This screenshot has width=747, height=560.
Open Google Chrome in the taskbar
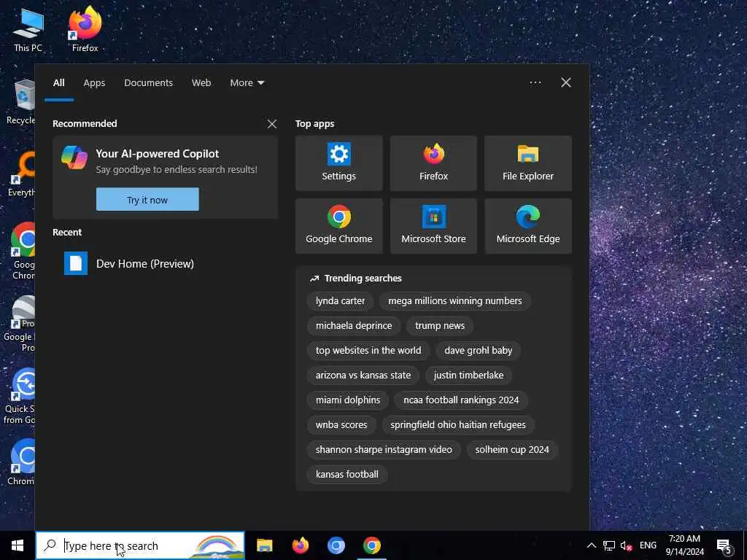(x=371, y=545)
